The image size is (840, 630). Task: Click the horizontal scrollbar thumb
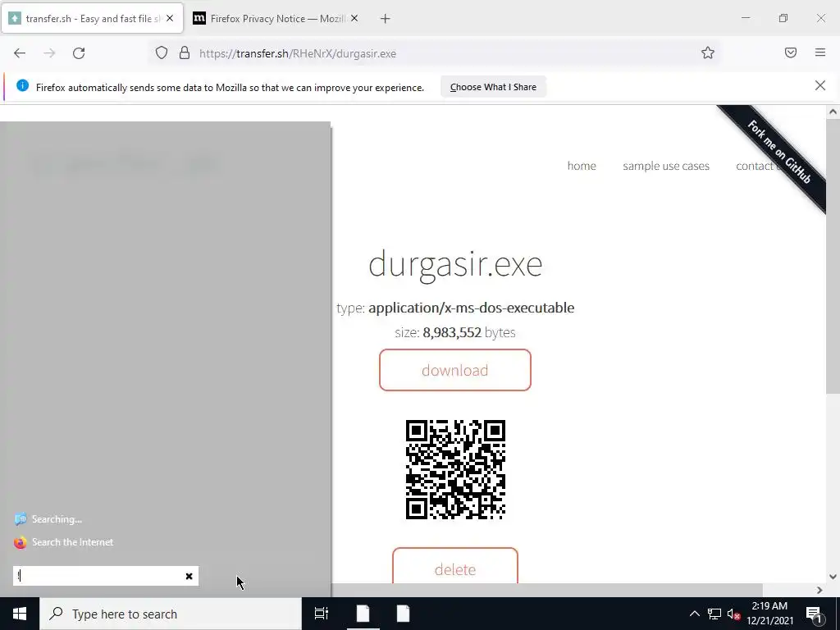pyautogui.click(x=546, y=590)
